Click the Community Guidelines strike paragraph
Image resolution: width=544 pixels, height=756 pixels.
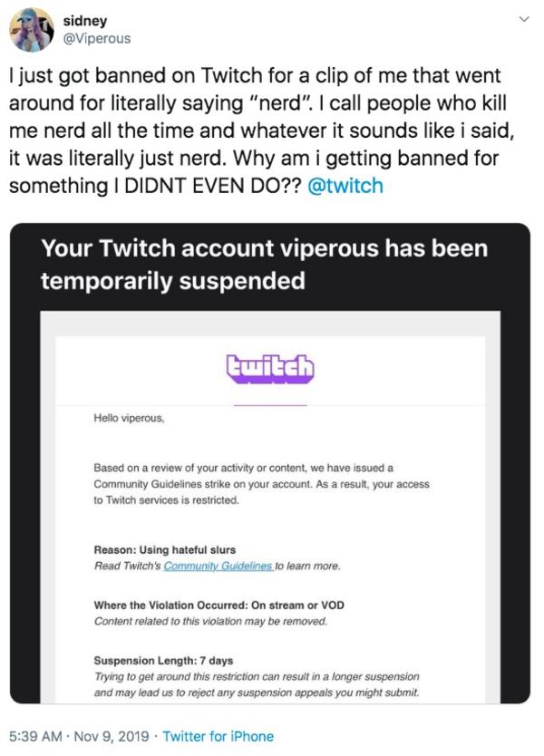[x=261, y=483]
